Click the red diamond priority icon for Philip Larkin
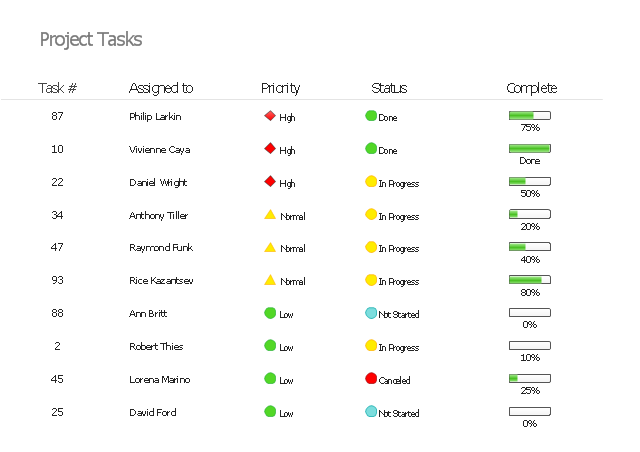This screenshot has height=452, width=640. click(269, 116)
